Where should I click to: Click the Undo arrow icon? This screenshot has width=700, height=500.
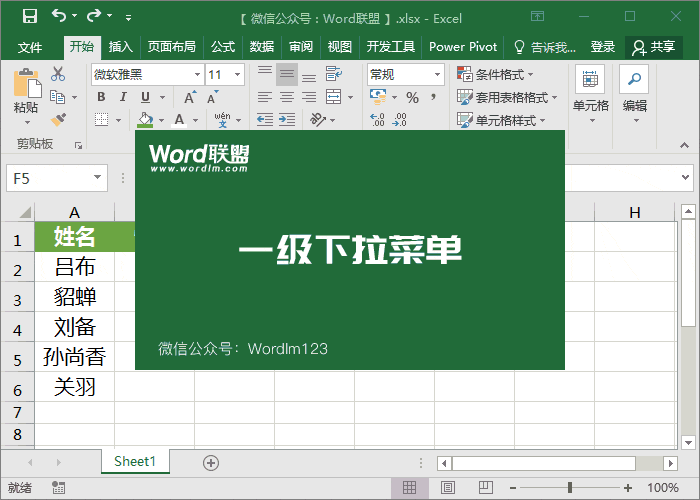(x=59, y=17)
